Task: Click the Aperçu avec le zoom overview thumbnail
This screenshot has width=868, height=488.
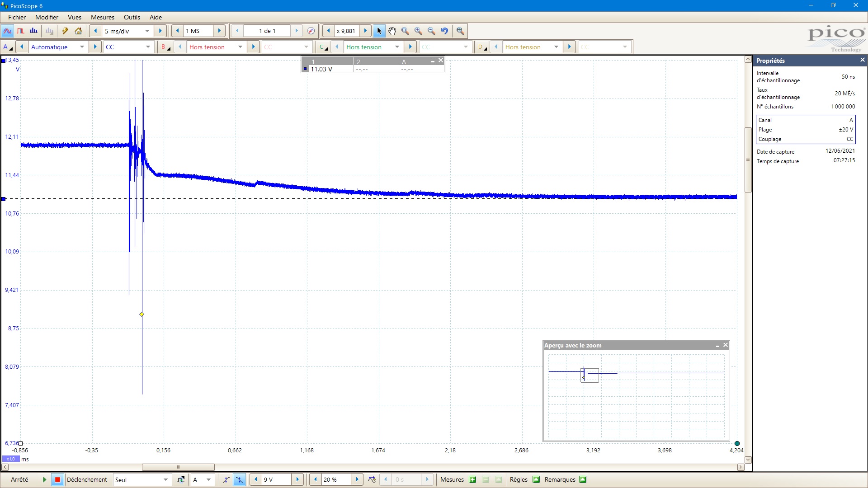Action: [636, 395]
